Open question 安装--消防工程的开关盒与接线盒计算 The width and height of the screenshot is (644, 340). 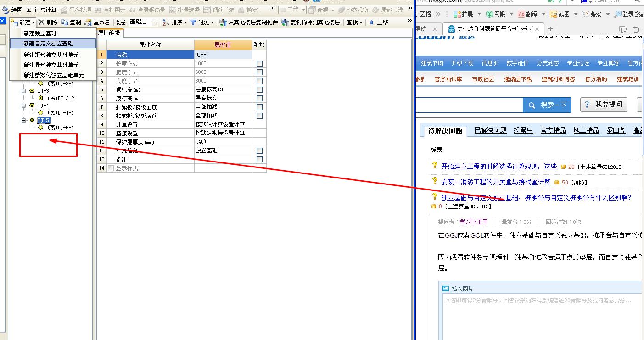pos(496,182)
